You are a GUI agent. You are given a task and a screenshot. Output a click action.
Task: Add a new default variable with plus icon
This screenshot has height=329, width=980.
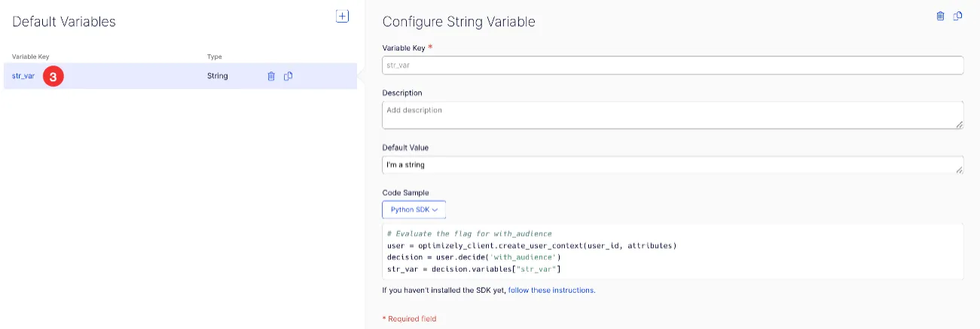coord(342,16)
